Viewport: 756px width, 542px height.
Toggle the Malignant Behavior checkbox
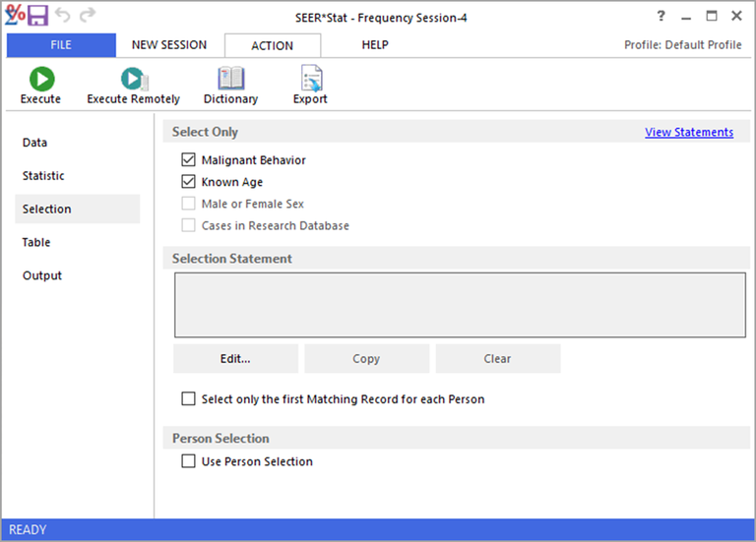(x=189, y=160)
